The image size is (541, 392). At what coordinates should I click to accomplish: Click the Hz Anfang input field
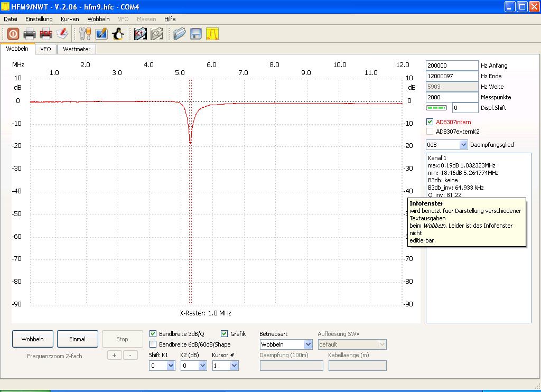pos(452,66)
